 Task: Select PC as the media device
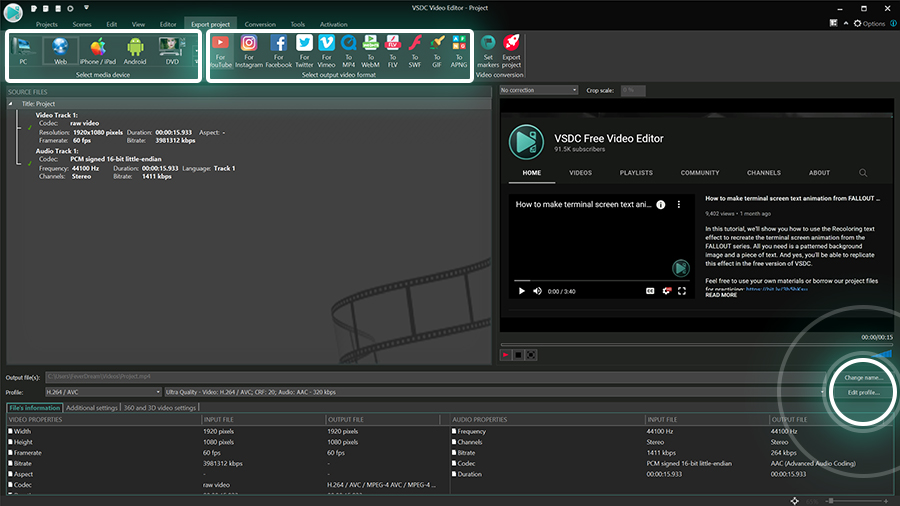point(23,50)
